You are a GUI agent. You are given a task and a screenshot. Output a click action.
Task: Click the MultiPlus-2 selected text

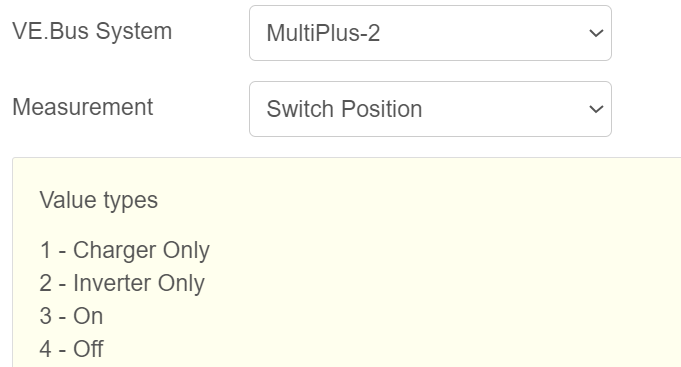(323, 33)
